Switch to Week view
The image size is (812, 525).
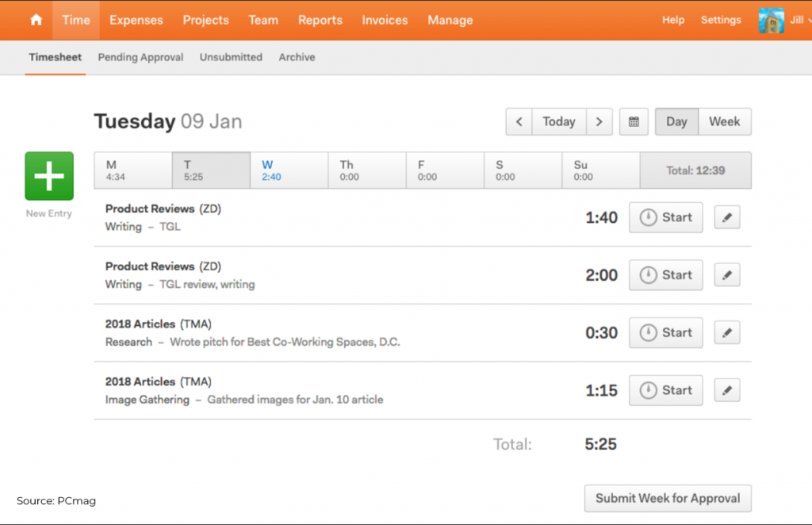click(724, 121)
